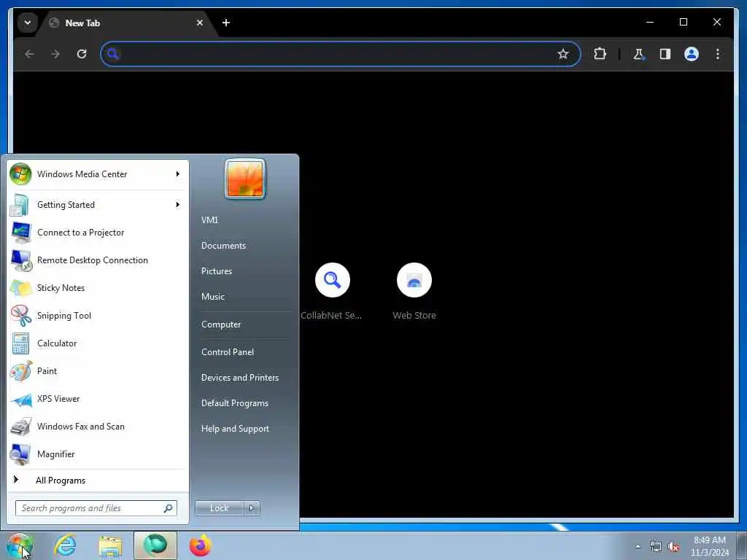
Task: Expand Getting Started submenu arrow
Action: coord(178,205)
